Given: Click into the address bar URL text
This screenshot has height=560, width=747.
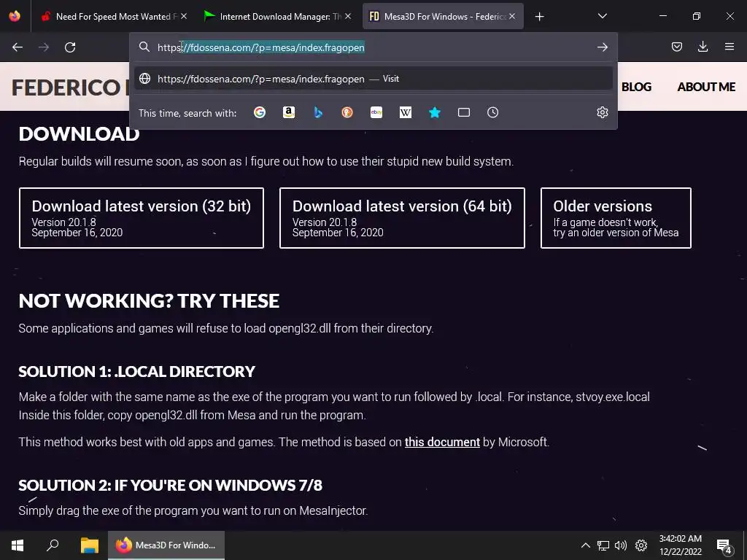Looking at the screenshot, I should (261, 47).
